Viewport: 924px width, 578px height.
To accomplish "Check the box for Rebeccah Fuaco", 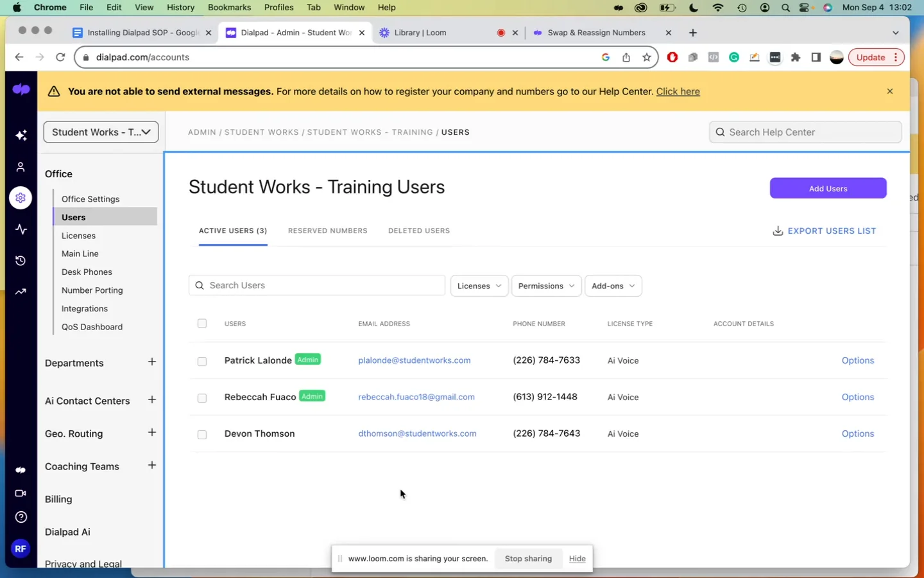I will pos(202,398).
